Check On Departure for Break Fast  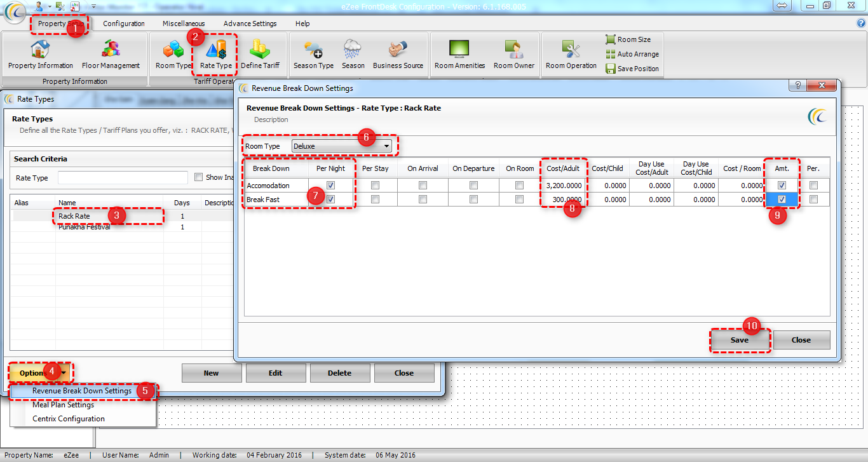click(473, 200)
